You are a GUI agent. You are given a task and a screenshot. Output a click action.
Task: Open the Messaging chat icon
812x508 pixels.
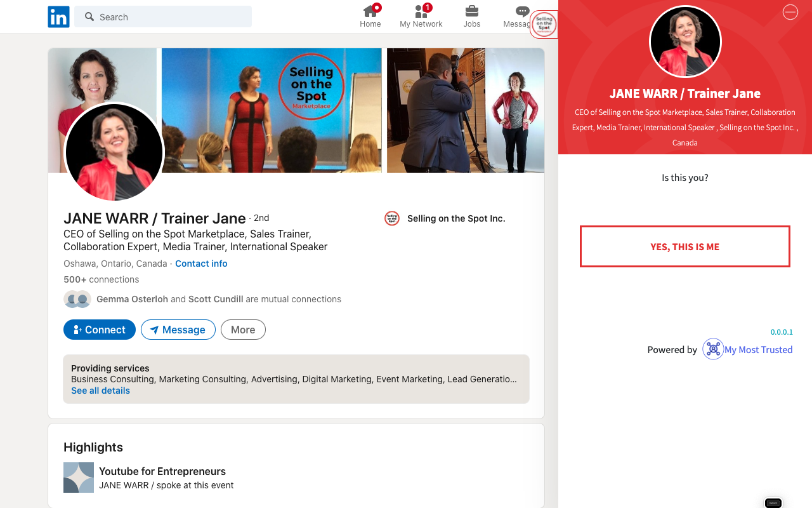tap(523, 11)
